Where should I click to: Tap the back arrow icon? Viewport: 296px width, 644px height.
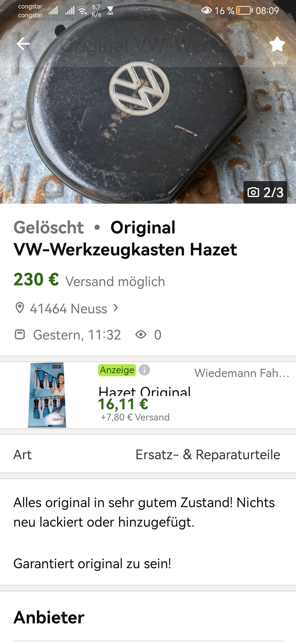click(23, 44)
